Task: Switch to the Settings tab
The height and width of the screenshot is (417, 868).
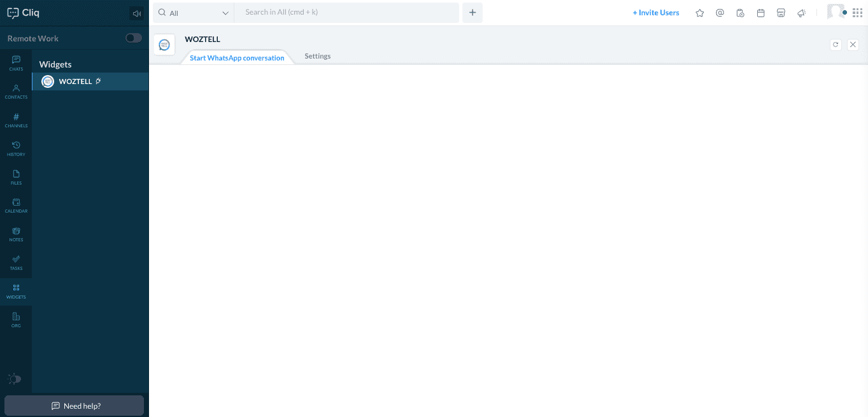Action: tap(318, 56)
